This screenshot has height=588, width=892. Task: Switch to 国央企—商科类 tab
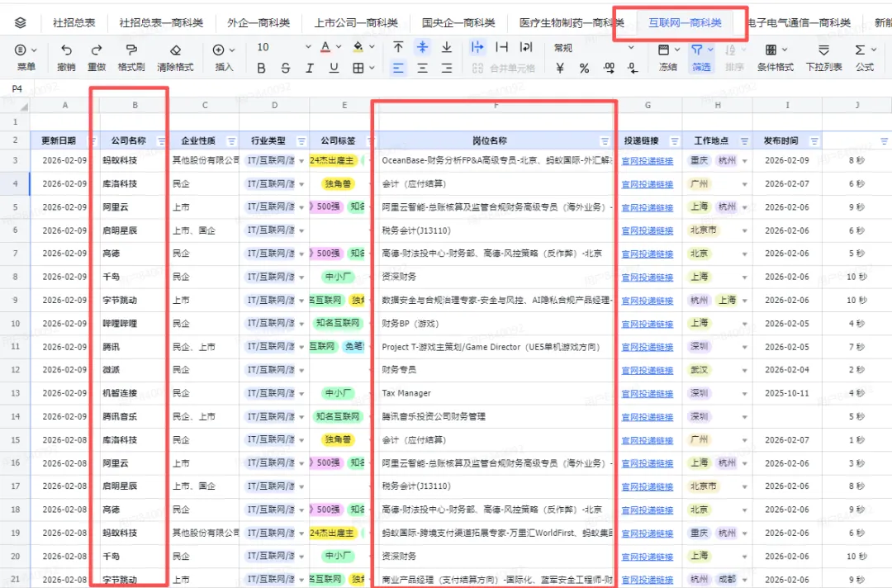(x=458, y=23)
